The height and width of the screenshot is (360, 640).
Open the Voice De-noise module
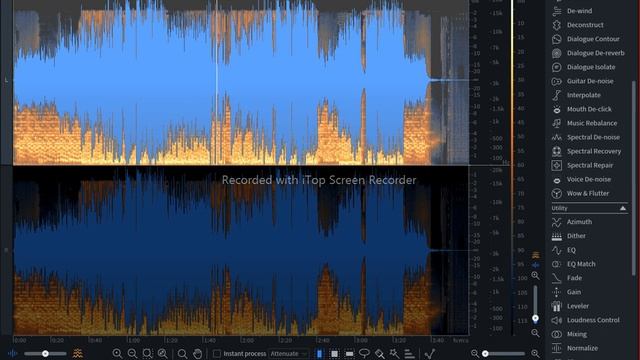coord(589,180)
